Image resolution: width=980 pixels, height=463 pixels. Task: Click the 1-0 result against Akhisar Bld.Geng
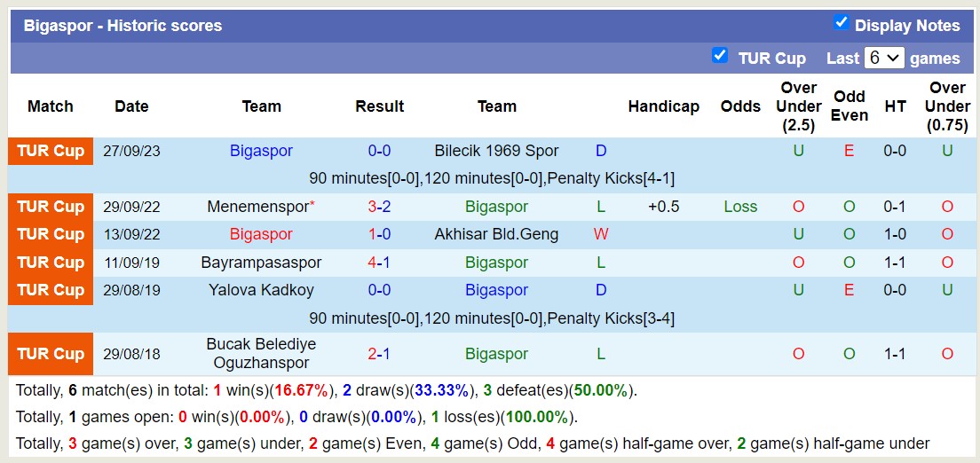[379, 234]
